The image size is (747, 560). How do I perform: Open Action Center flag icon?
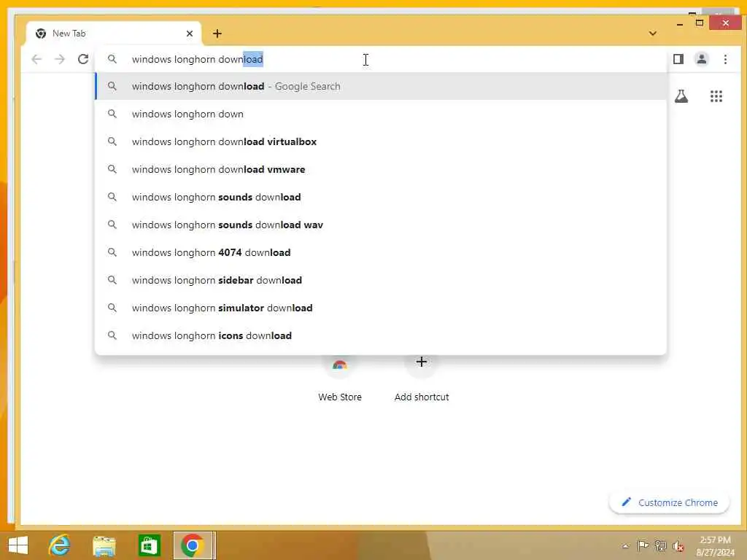tap(643, 545)
